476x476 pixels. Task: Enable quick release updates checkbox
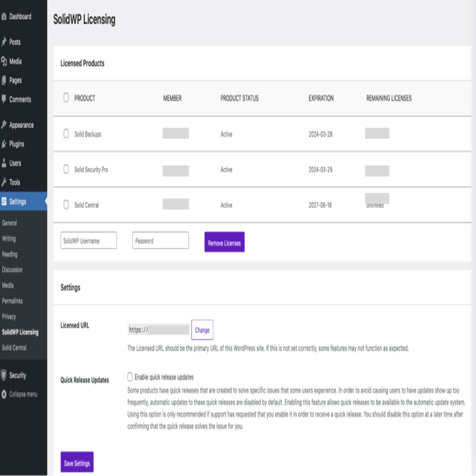point(130,377)
